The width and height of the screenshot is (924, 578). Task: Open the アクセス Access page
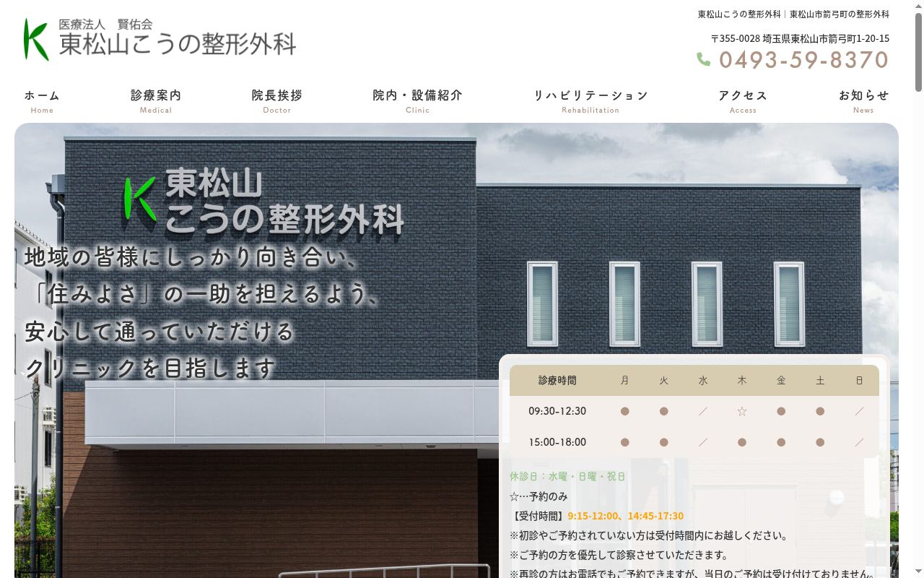pos(743,101)
